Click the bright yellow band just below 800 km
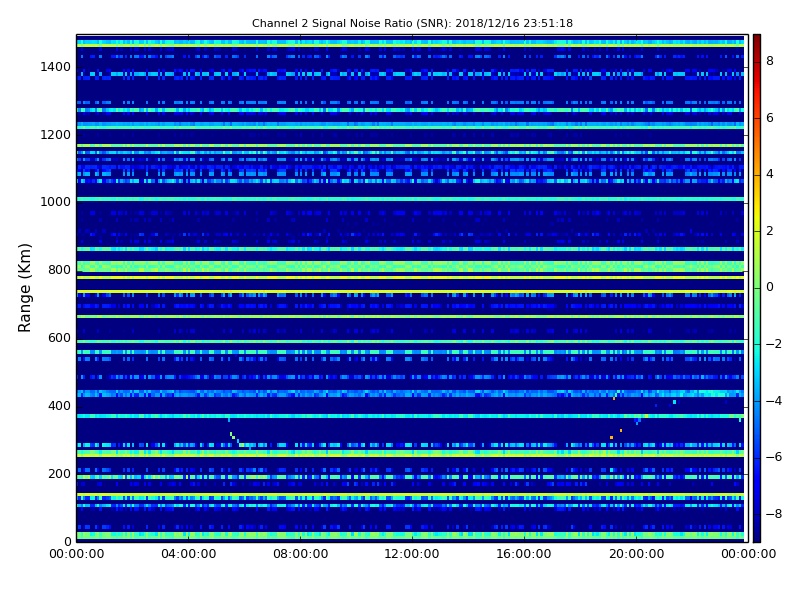This screenshot has width=800, height=600. click(x=410, y=278)
